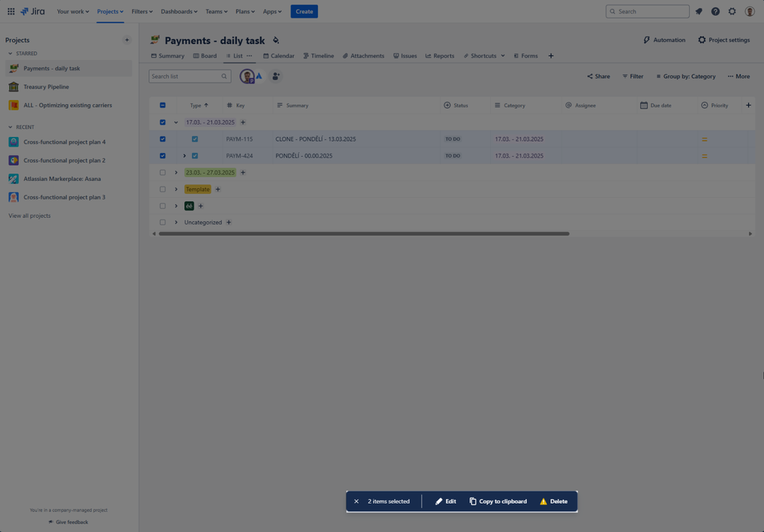The height and width of the screenshot is (532, 764).
Task: Dismiss selection with the X button
Action: click(x=356, y=501)
